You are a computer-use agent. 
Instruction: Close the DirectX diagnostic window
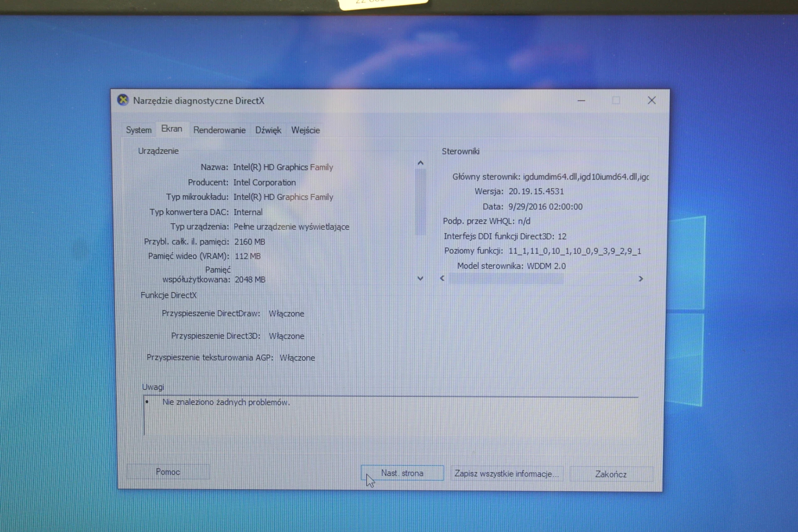(652, 100)
